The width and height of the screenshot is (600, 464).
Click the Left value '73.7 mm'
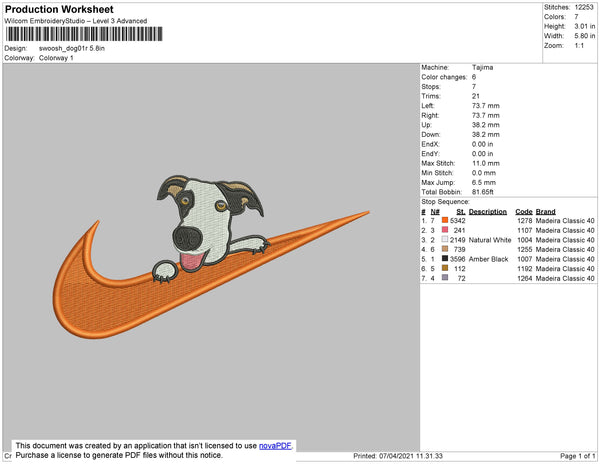pyautogui.click(x=486, y=106)
